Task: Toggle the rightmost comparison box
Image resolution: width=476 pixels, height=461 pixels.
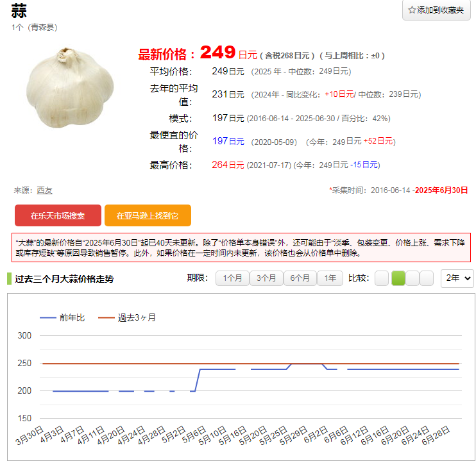Action: tap(427, 278)
